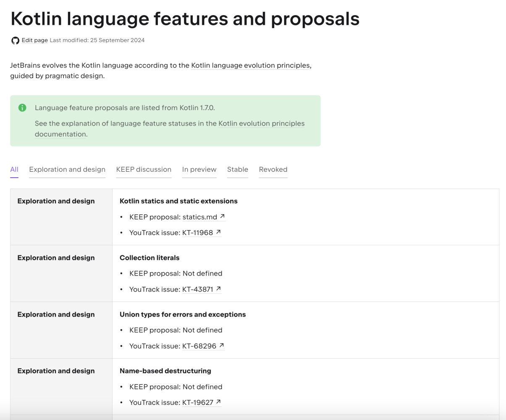506x420 pixels.
Task: Click the external arrow icon after KT-68296
Action: 221,346
